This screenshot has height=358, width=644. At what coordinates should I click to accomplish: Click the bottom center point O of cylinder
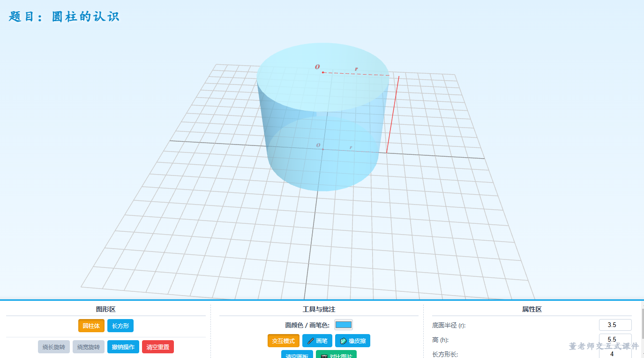[323, 149]
